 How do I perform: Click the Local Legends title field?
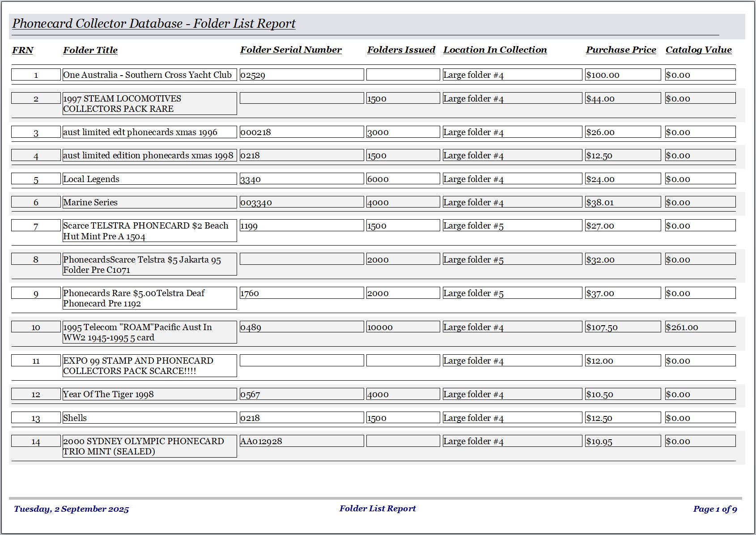pos(149,179)
